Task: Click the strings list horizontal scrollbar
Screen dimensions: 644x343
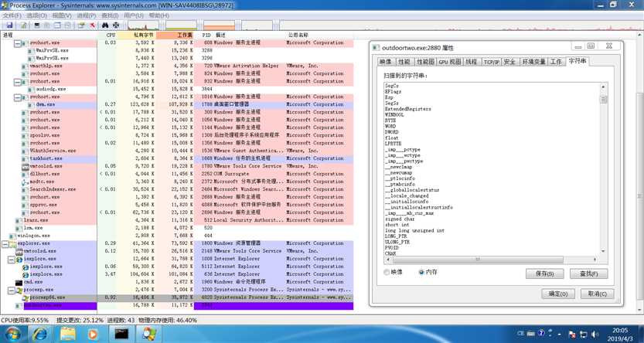Action: click(478, 260)
